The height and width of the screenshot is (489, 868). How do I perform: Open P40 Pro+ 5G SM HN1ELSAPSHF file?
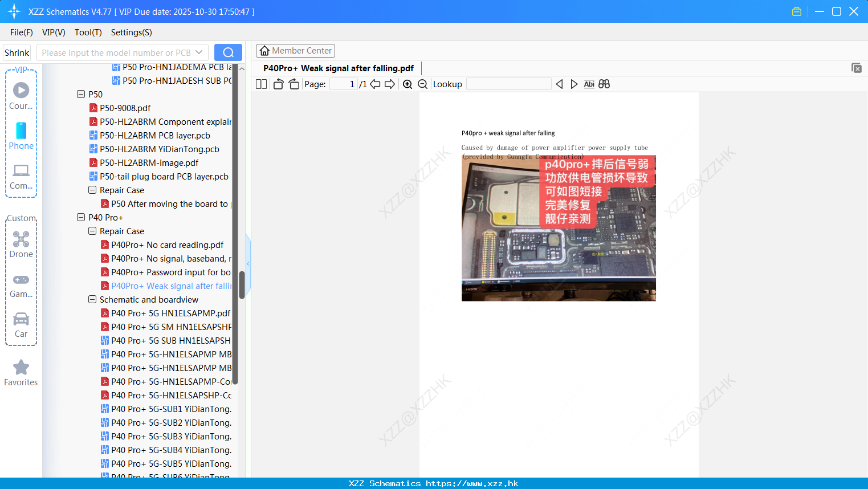coord(166,327)
